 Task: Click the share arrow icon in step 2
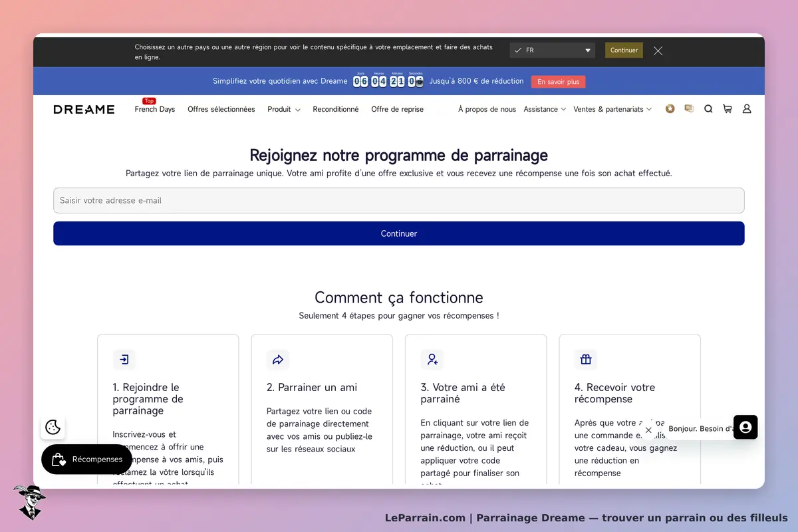(x=278, y=360)
